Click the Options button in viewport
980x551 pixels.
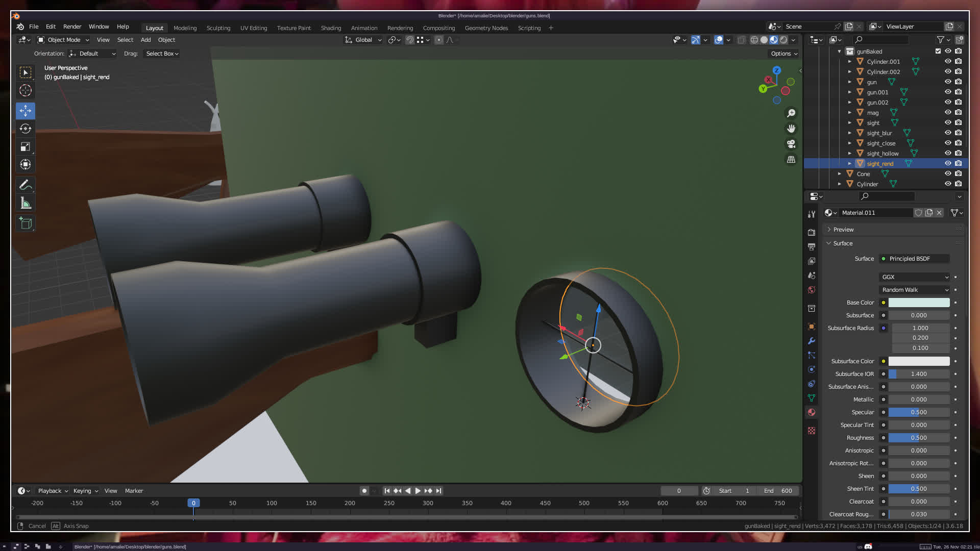(x=784, y=54)
